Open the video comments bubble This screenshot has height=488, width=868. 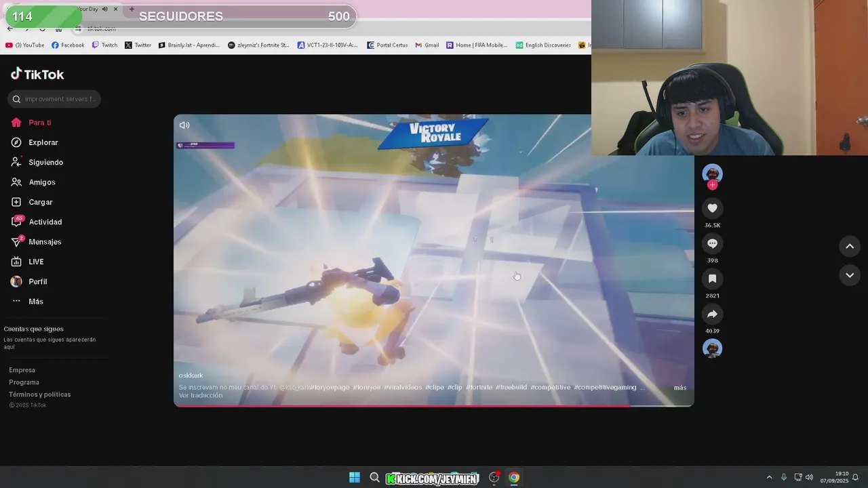(712, 243)
